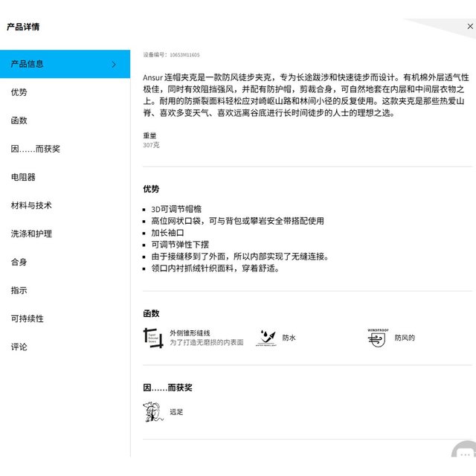Click the 为了打造无磨损的内表面 description
476x476 pixels.
tap(207, 342)
